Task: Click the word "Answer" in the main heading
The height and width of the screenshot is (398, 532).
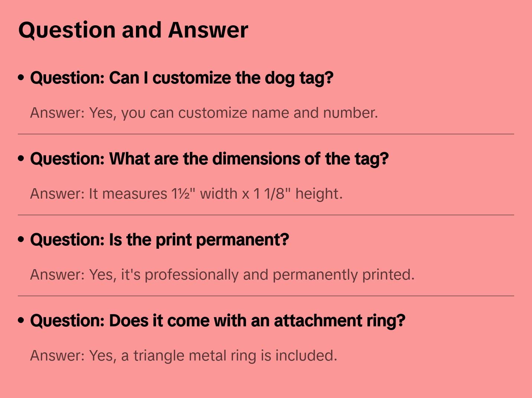Action: coord(208,30)
